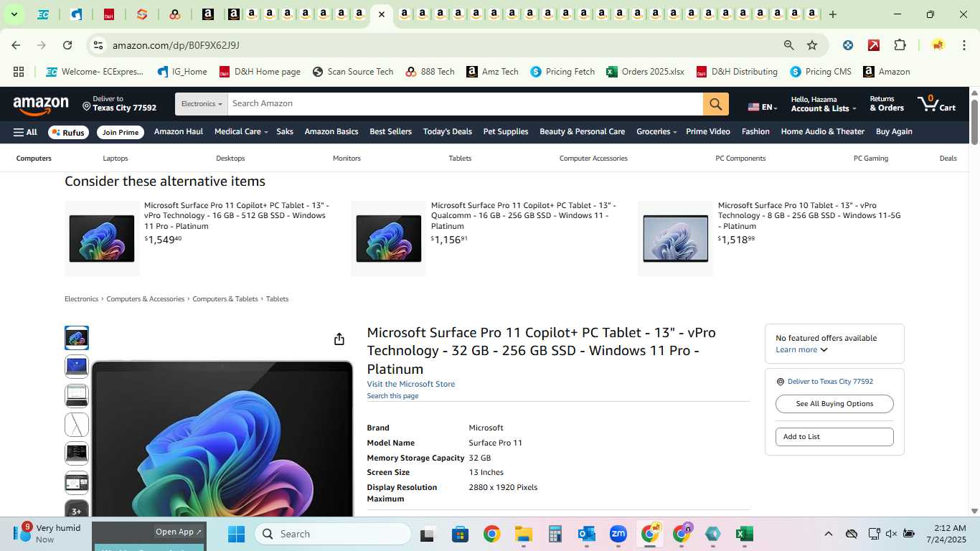Open Outlook from the taskbar
This screenshot has width=980, height=551.
point(586,534)
